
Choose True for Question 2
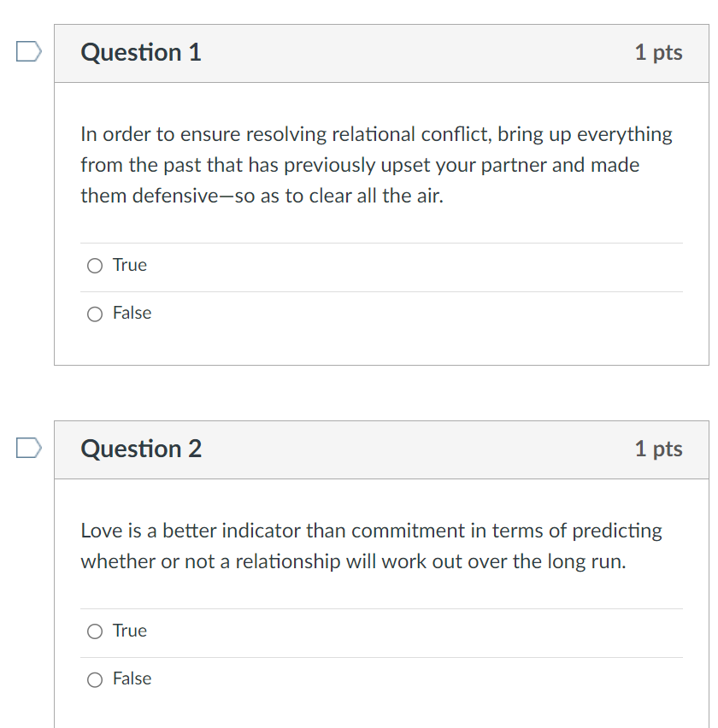[95, 631]
